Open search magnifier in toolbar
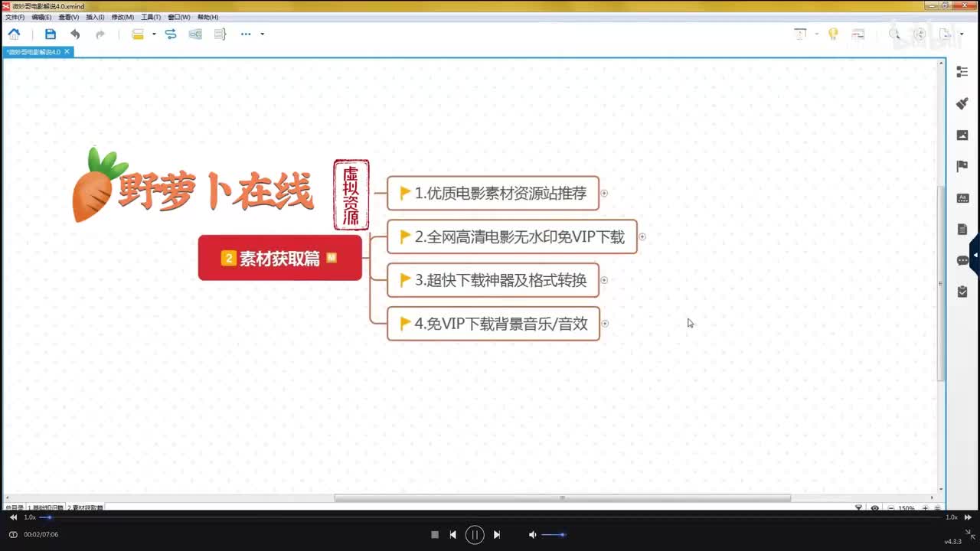Image resolution: width=980 pixels, height=551 pixels. pos(894,34)
